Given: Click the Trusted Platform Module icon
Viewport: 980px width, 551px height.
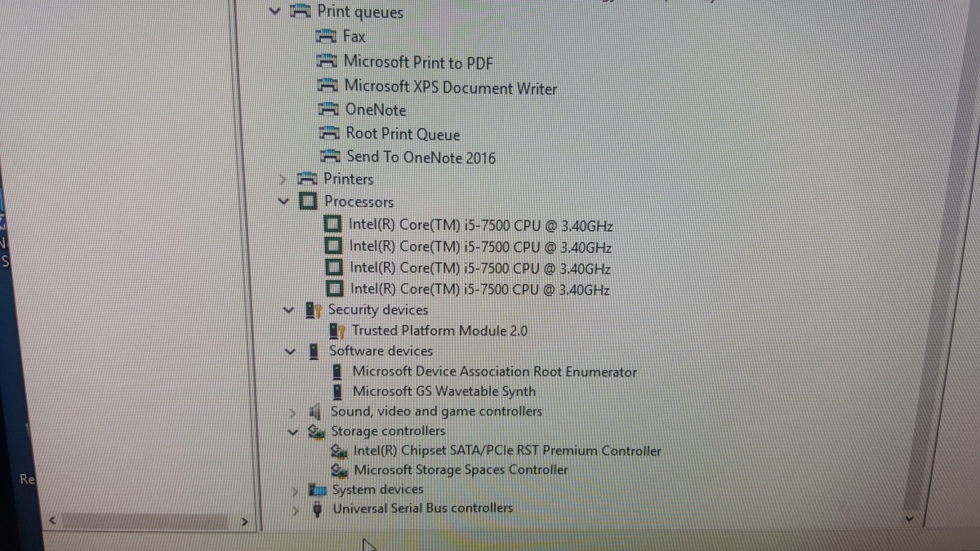Looking at the screenshot, I should [338, 331].
